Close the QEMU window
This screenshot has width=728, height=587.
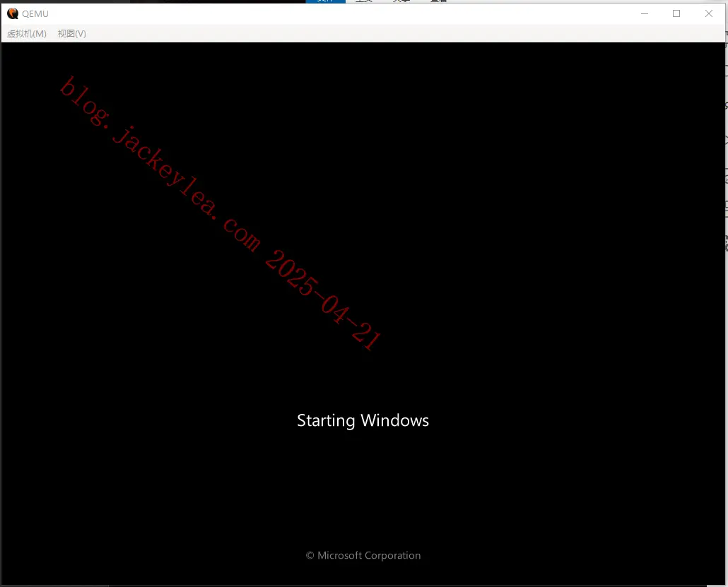708,13
